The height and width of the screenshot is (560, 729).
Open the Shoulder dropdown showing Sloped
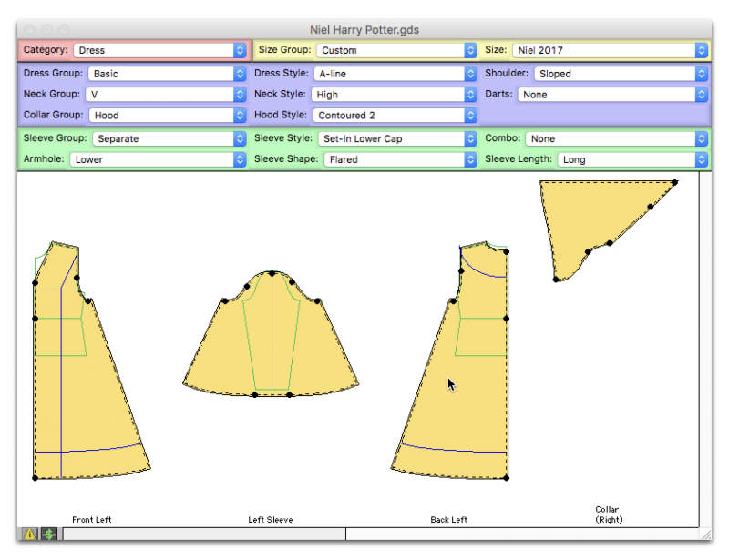(x=621, y=74)
